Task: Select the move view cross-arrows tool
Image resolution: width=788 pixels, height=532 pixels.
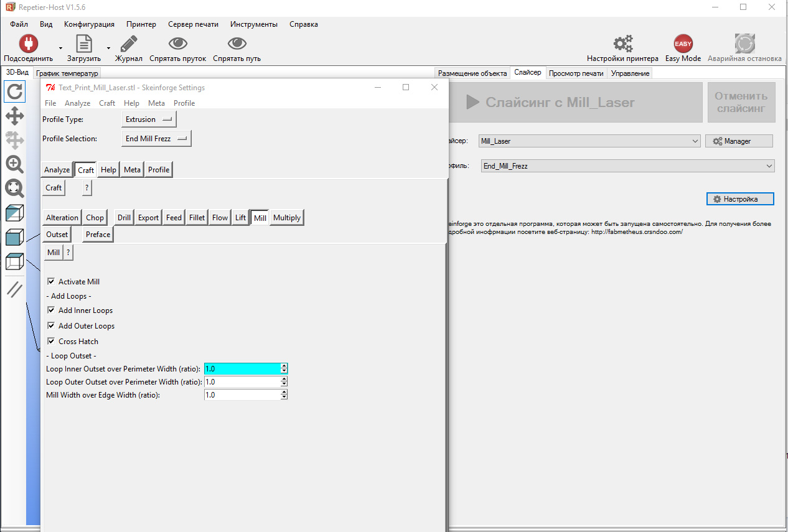Action: click(x=14, y=116)
